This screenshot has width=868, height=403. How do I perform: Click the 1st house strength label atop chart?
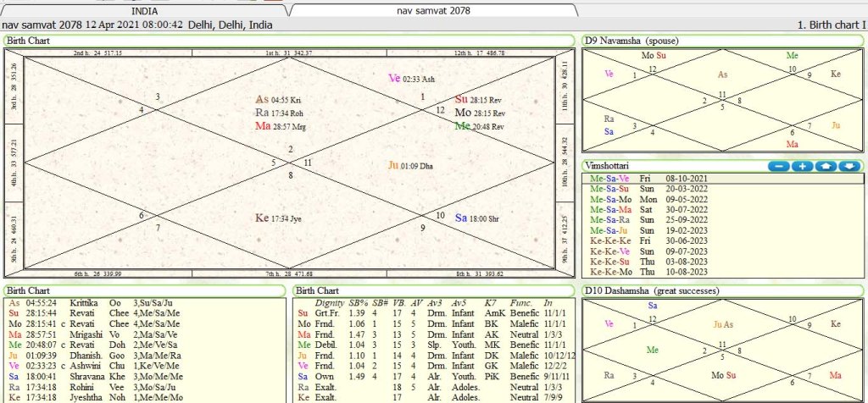(x=288, y=53)
